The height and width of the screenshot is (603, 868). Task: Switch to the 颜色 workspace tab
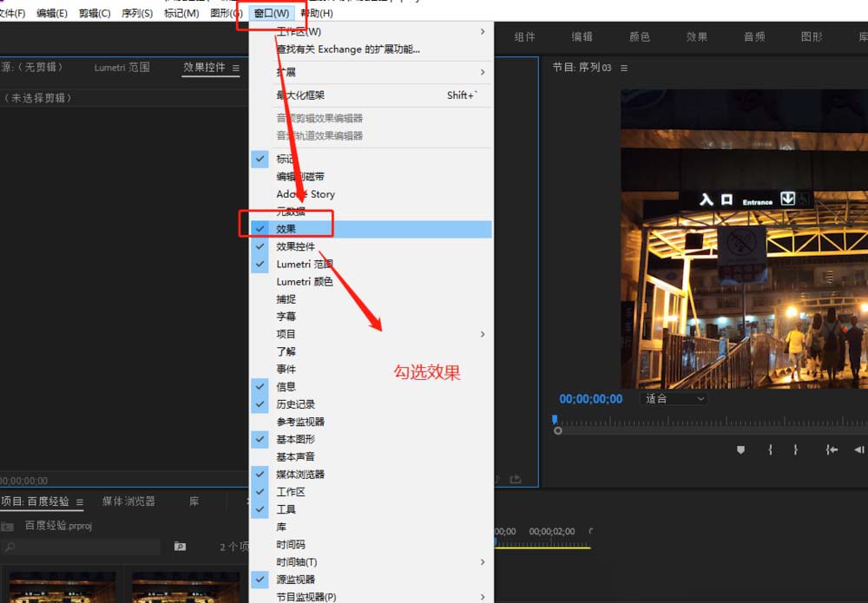click(640, 36)
